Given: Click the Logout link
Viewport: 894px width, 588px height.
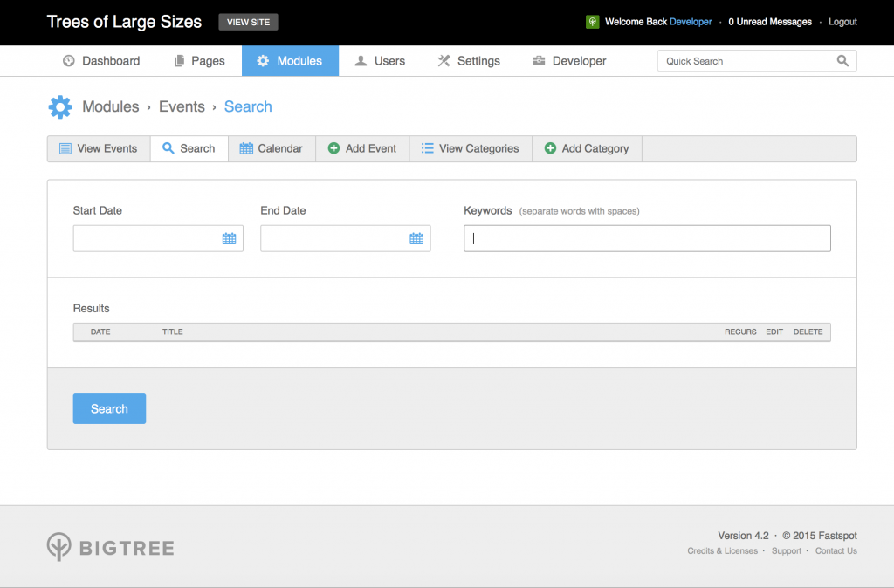Looking at the screenshot, I should tap(842, 22).
